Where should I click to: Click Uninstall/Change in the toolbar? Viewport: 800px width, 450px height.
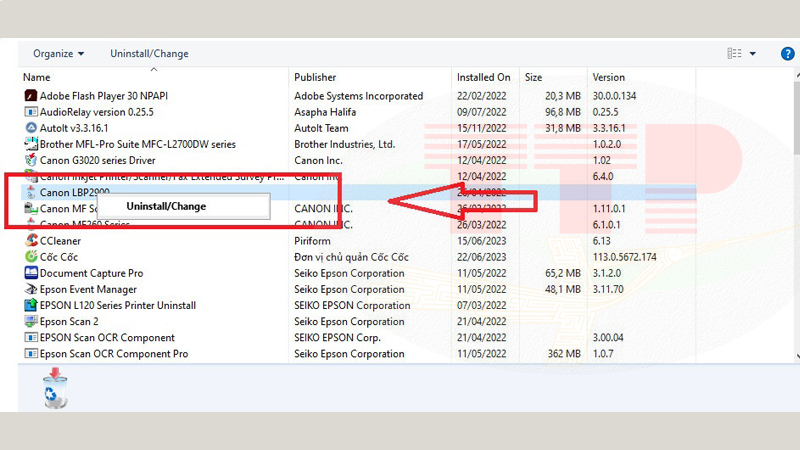point(149,54)
